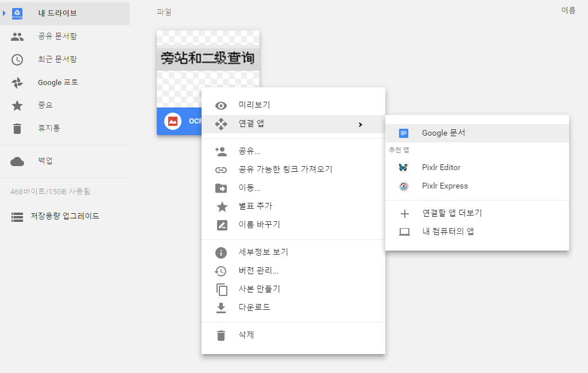Click the 최근 문서함 clock icon
The height and width of the screenshot is (373, 588).
coord(17,60)
